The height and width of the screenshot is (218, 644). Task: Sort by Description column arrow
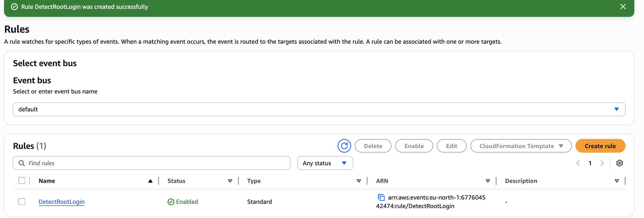click(x=617, y=181)
